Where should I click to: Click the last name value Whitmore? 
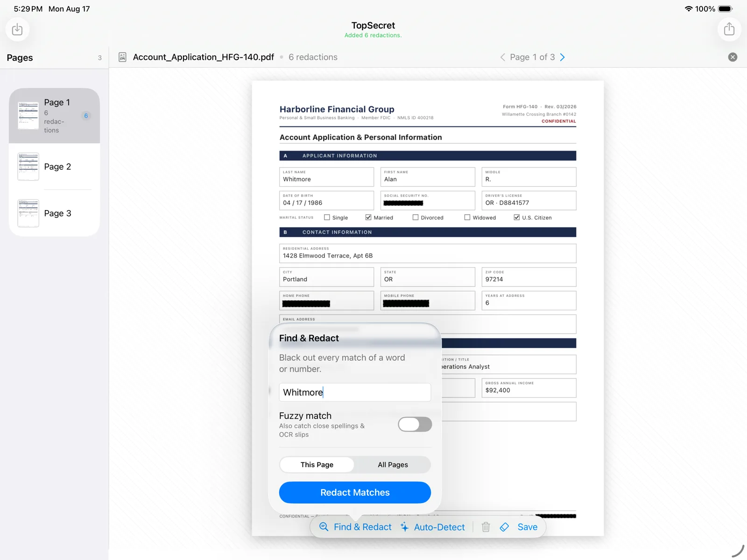pyautogui.click(x=297, y=179)
